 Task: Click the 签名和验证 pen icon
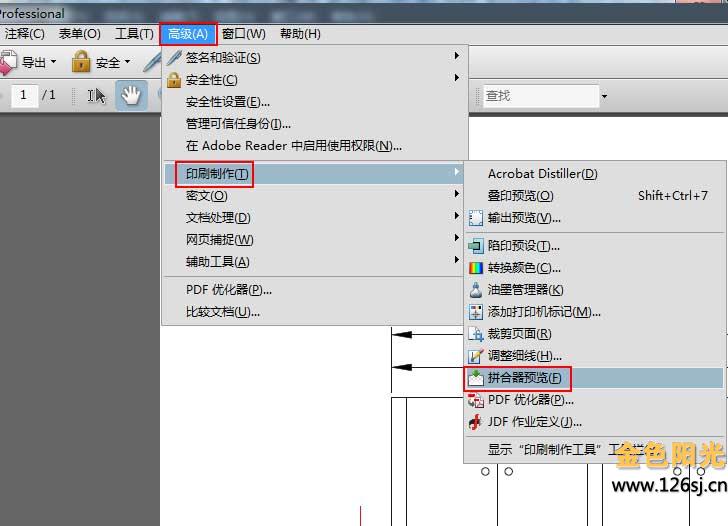tap(174, 58)
